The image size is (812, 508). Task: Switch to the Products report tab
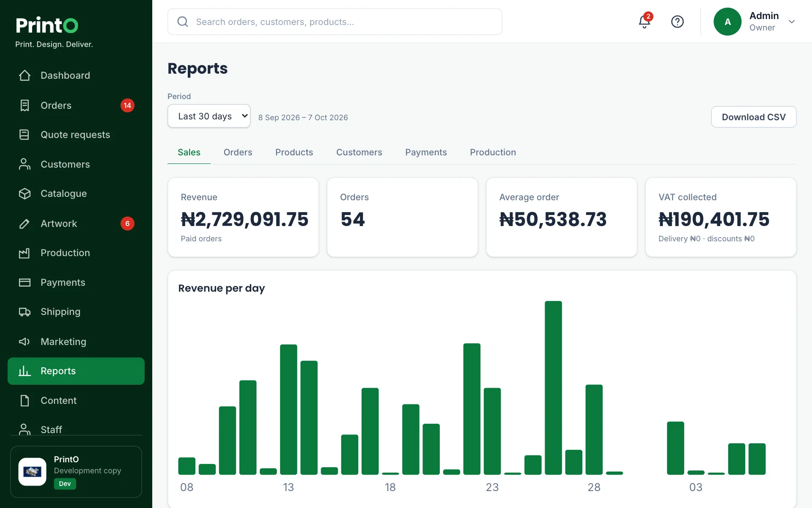(x=294, y=152)
